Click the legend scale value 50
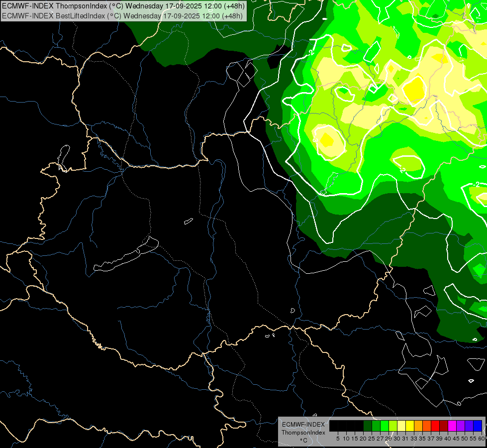The width and height of the screenshot is (487, 448). (x=465, y=439)
